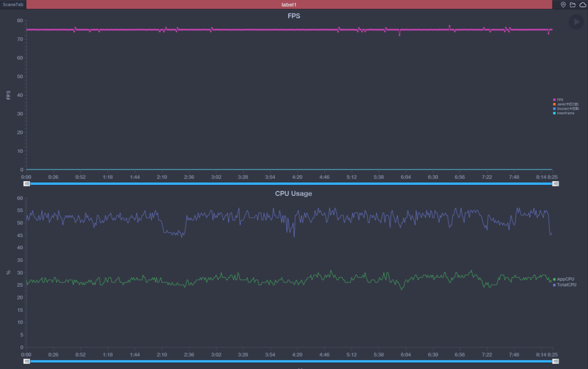Viewport: 588px width, 369px height.
Task: Click the CPU Usage chart title
Action: pyautogui.click(x=293, y=194)
